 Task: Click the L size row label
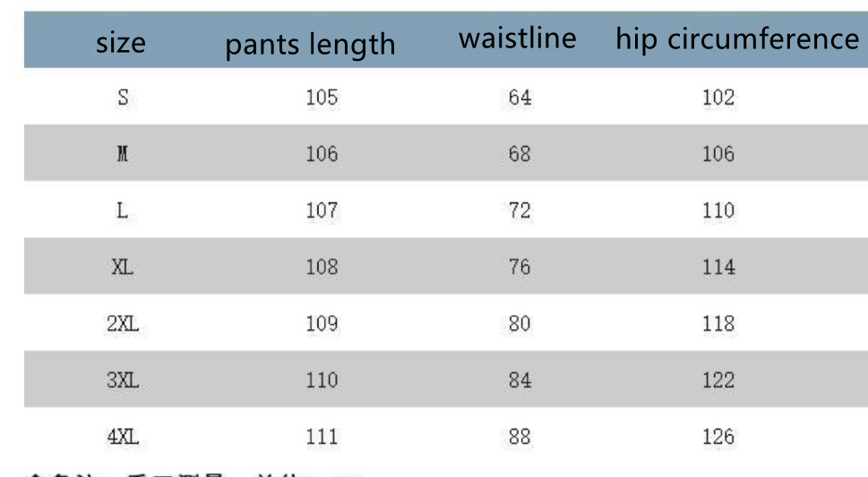(x=123, y=210)
